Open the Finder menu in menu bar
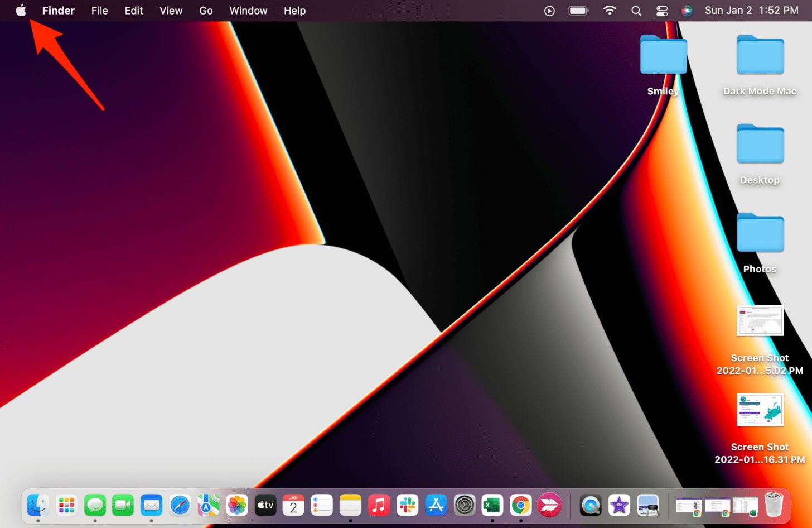812x528 pixels. pos(59,11)
